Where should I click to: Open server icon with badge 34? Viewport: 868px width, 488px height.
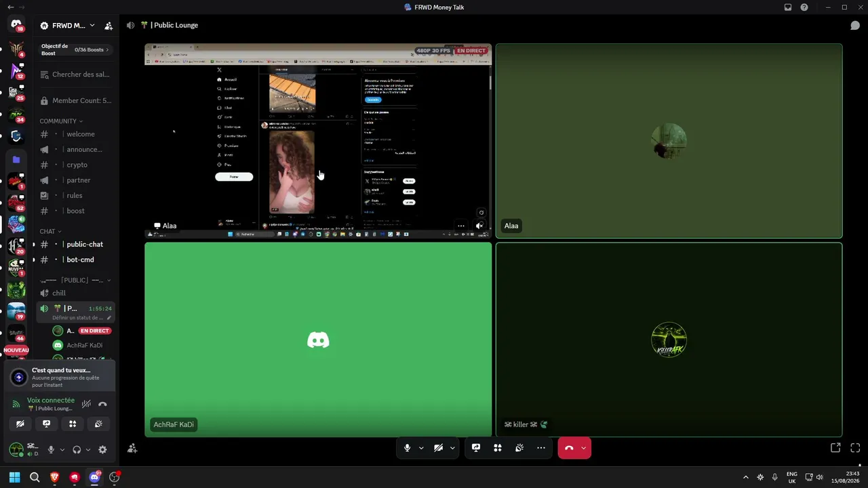click(x=16, y=115)
